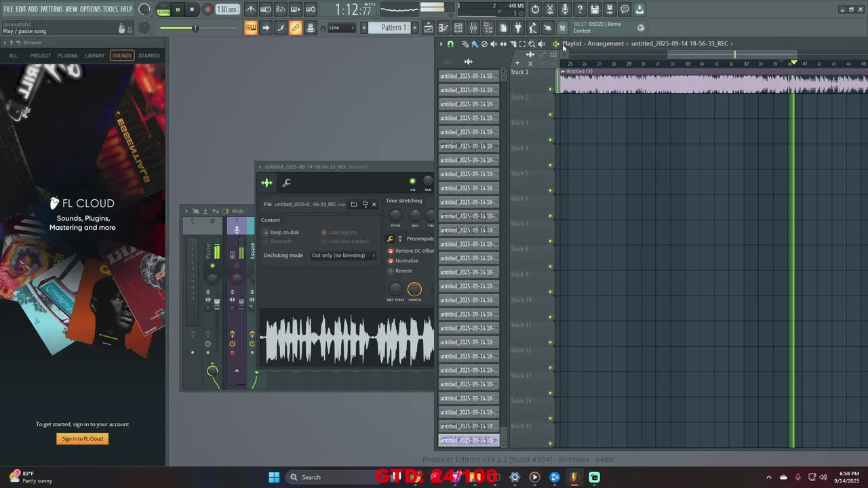Image resolution: width=868 pixels, height=488 pixels.
Task: Switch the SONG/PAT mode toggle
Action: [163, 9]
